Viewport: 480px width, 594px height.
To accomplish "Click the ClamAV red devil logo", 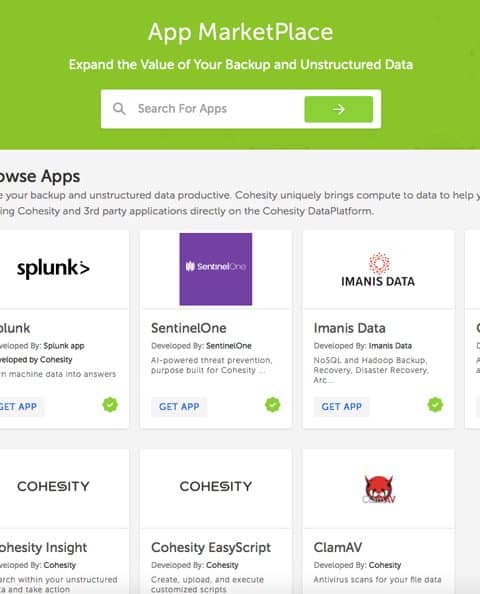I will pos(379,489).
